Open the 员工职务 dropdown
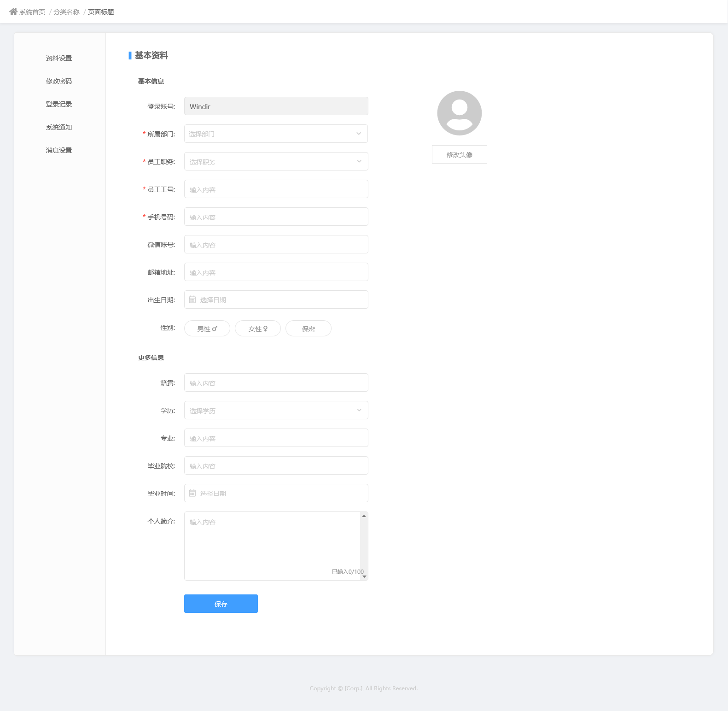 pyautogui.click(x=276, y=161)
